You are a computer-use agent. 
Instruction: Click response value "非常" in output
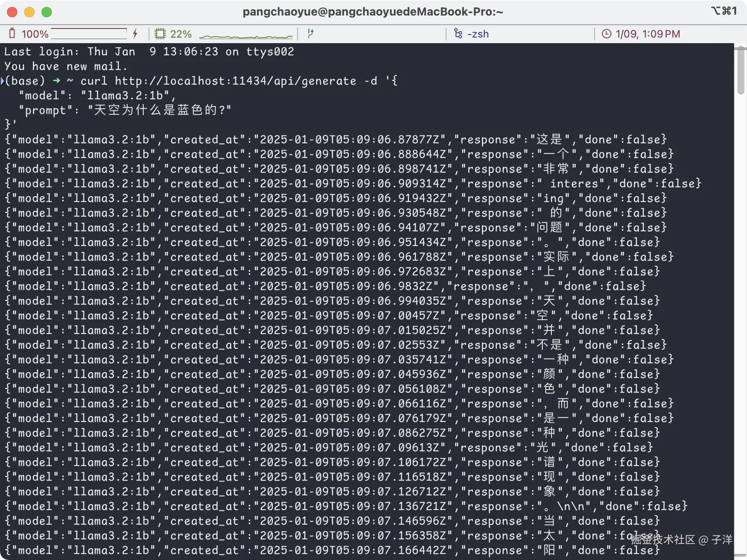(x=556, y=169)
